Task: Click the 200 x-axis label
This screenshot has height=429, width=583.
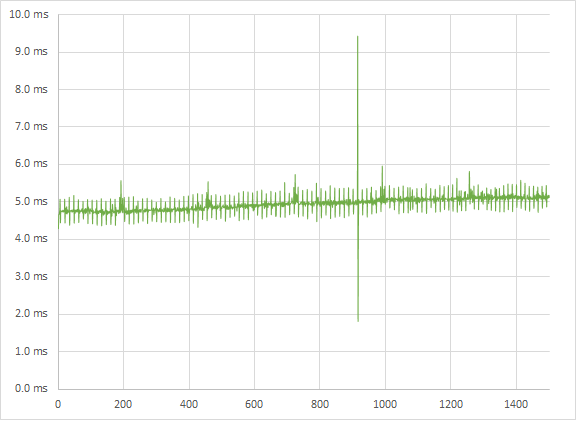Action: coord(123,404)
